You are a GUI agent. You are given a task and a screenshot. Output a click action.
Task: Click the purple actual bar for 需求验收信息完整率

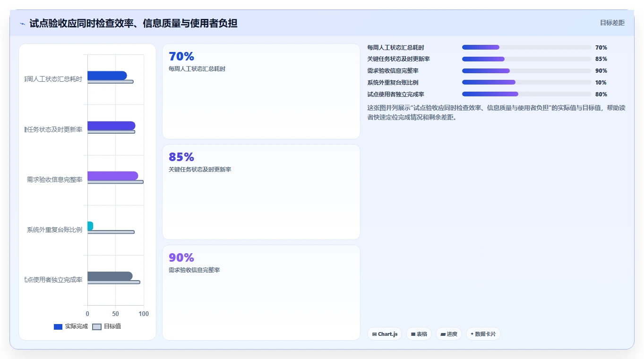coord(112,176)
